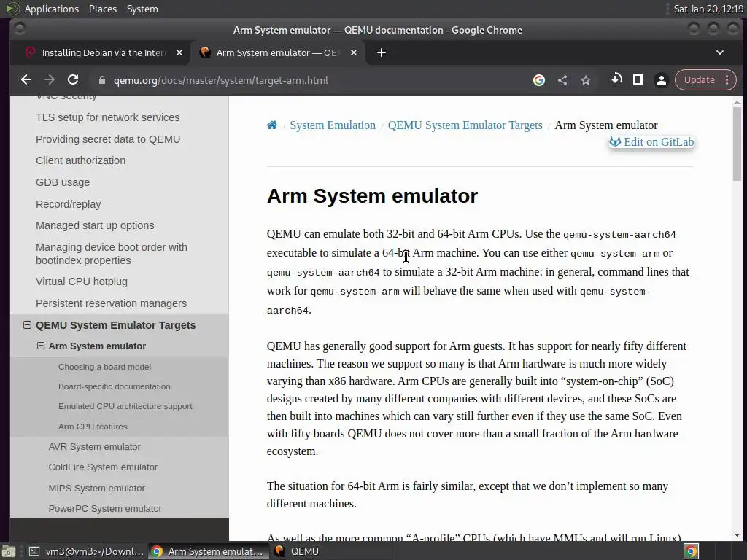Viewport: 747px width, 560px height.
Task: Share this page using share icon
Action: pyautogui.click(x=562, y=80)
